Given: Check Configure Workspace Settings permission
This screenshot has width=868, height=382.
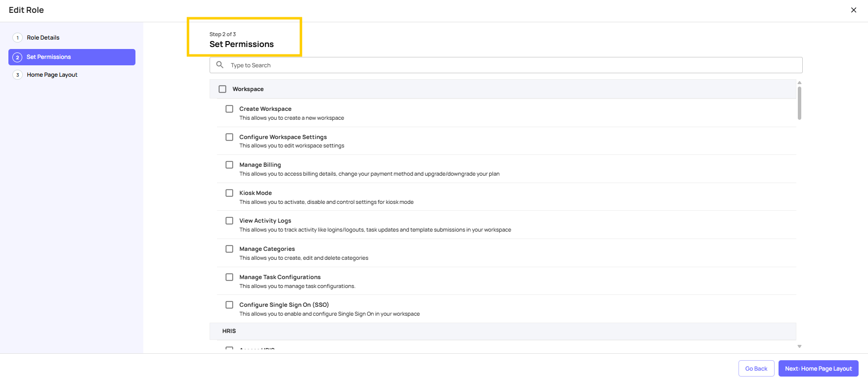Looking at the screenshot, I should click(x=229, y=137).
